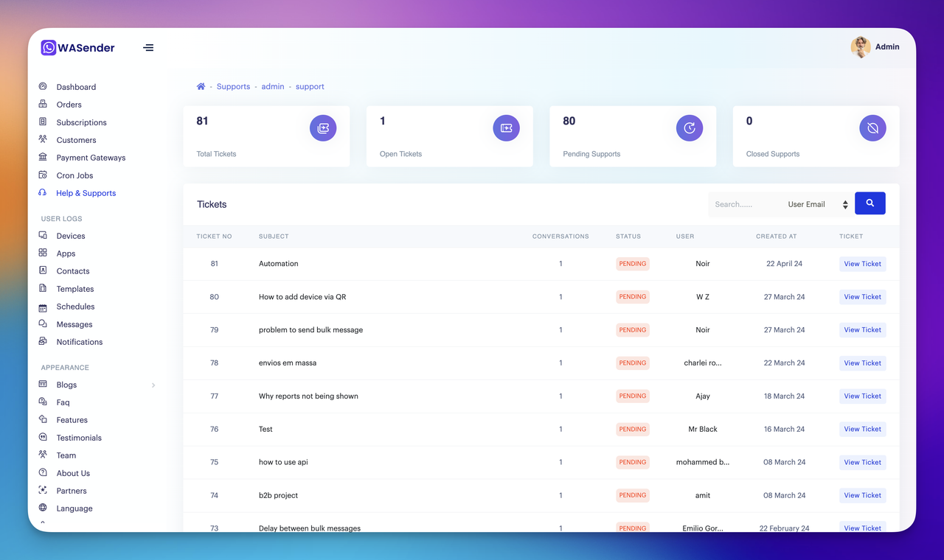This screenshot has height=560, width=944.
Task: Click subject 'Why reports not being shown'
Action: [x=308, y=396]
